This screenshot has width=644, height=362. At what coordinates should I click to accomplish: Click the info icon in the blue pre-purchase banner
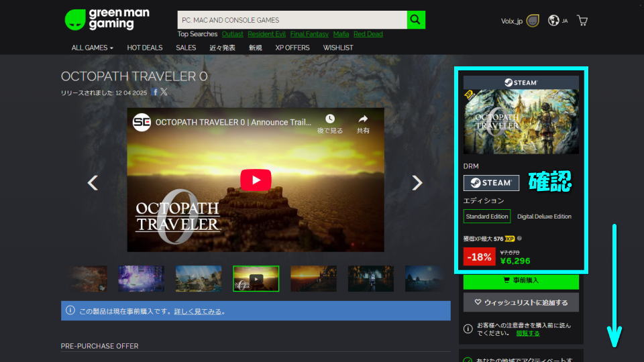(70, 310)
